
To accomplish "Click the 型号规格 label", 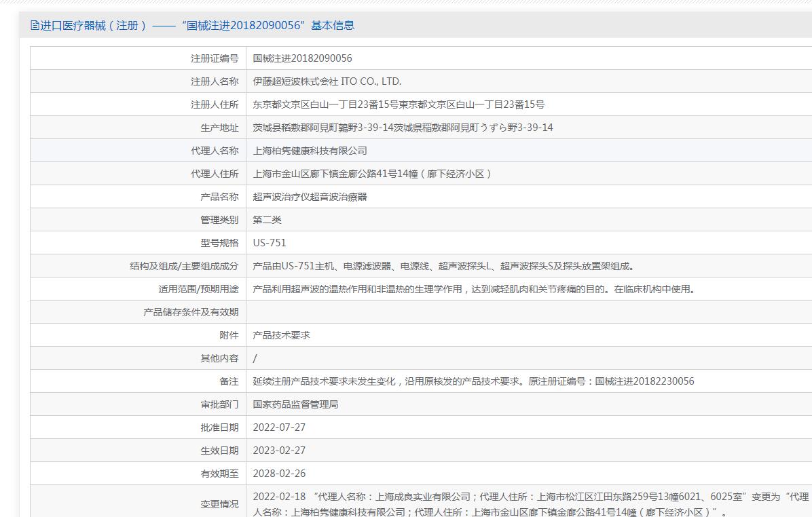I will (x=219, y=243).
